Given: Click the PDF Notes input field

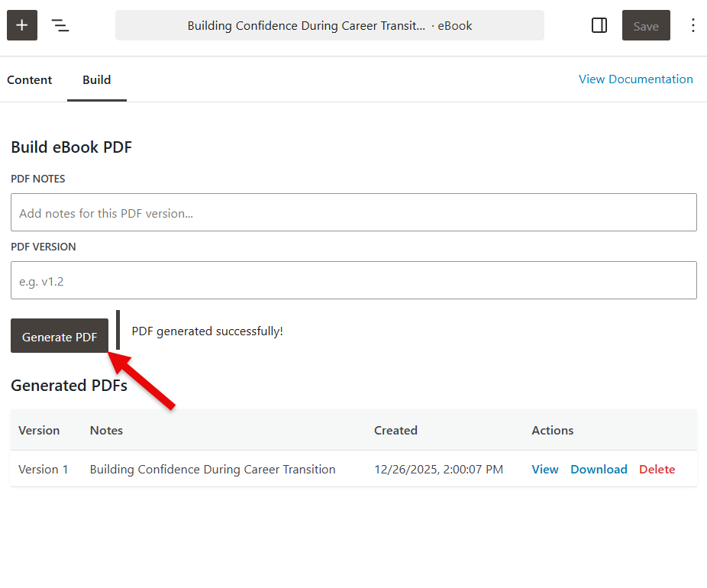Looking at the screenshot, I should click(353, 212).
